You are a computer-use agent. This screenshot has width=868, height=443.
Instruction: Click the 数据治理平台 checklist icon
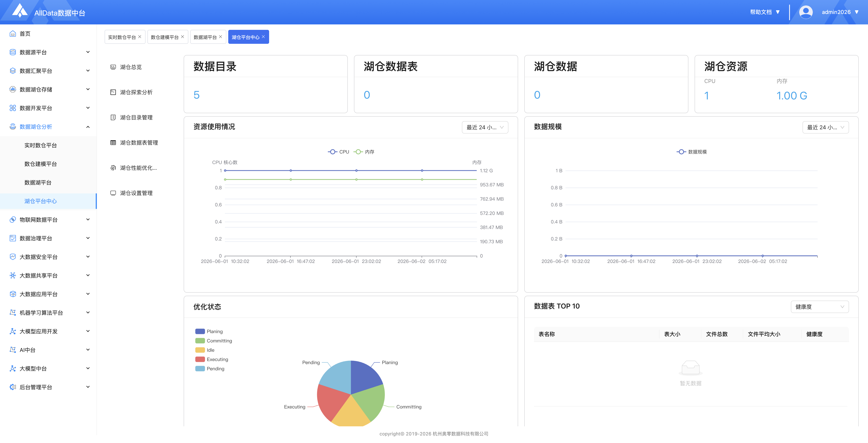(13, 238)
